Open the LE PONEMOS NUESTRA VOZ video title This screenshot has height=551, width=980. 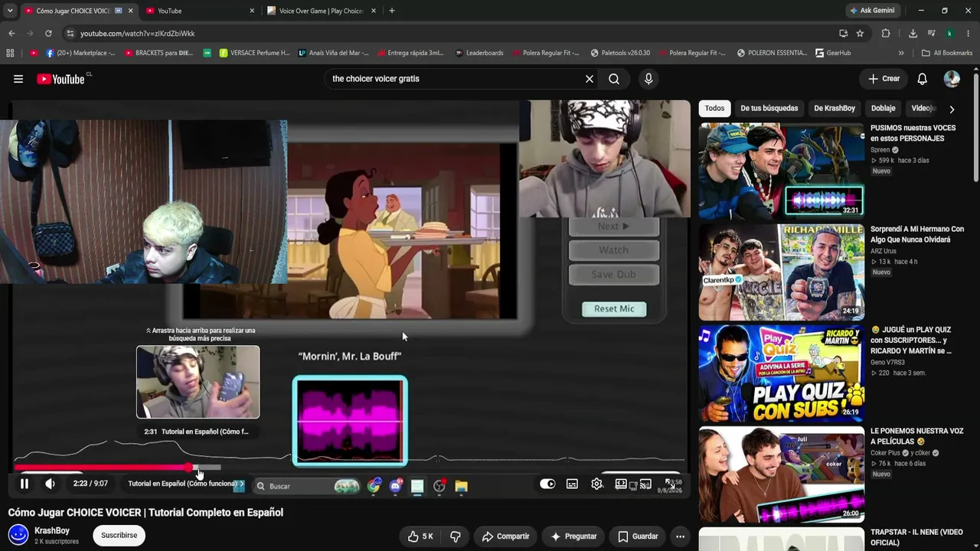coord(917,436)
